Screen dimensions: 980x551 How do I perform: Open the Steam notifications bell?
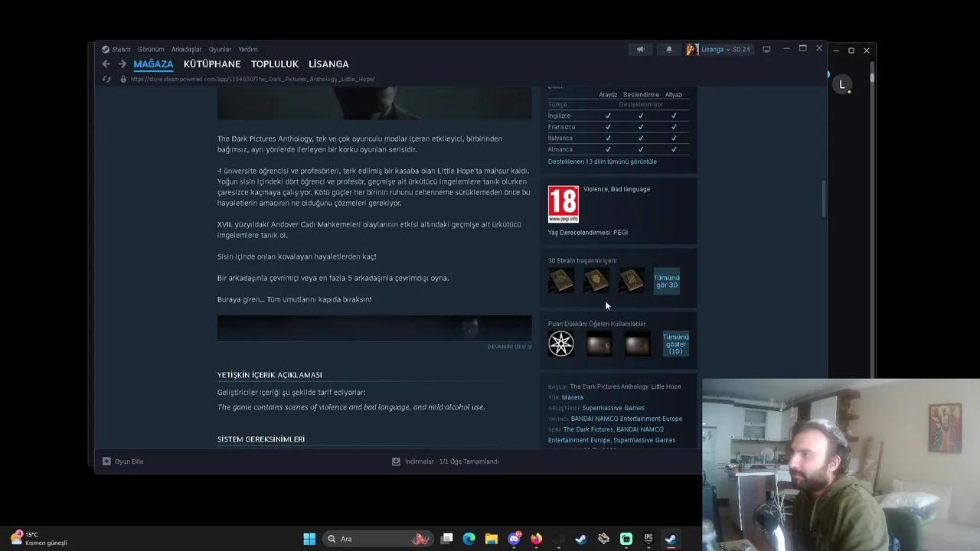(x=669, y=49)
